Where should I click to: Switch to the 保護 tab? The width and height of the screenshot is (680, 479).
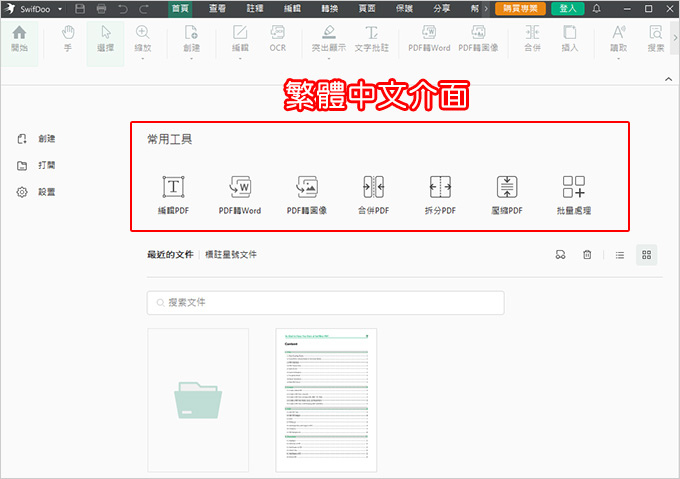tap(404, 9)
